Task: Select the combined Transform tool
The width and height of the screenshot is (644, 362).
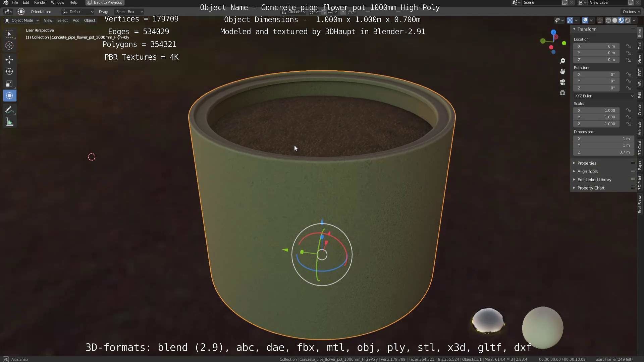Action: pyautogui.click(x=9, y=96)
